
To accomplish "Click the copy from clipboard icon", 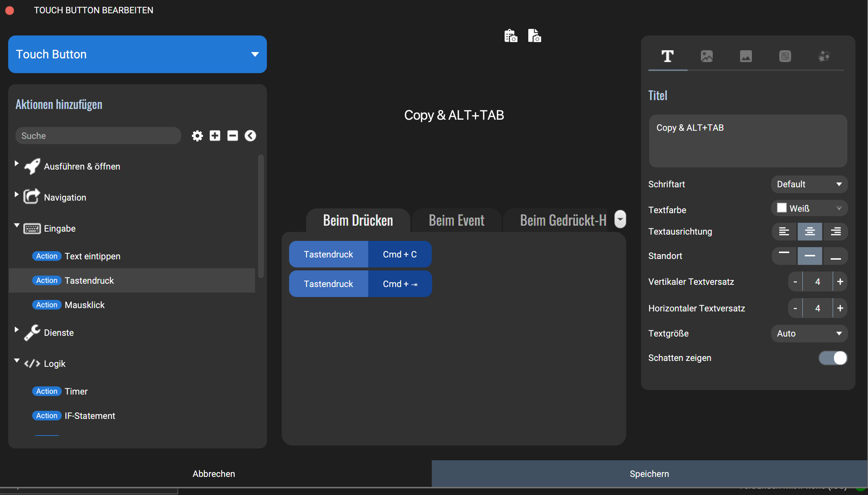I will 511,36.
